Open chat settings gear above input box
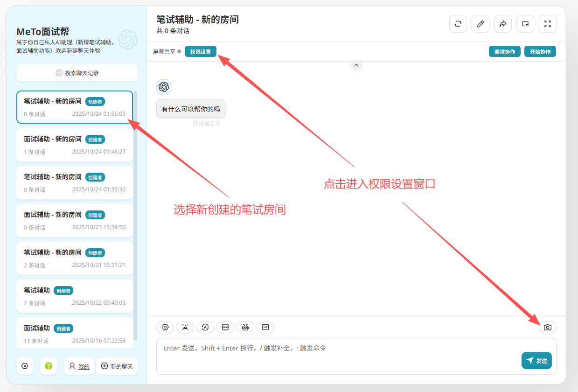Screen dimensions: 578x392 click(165, 327)
